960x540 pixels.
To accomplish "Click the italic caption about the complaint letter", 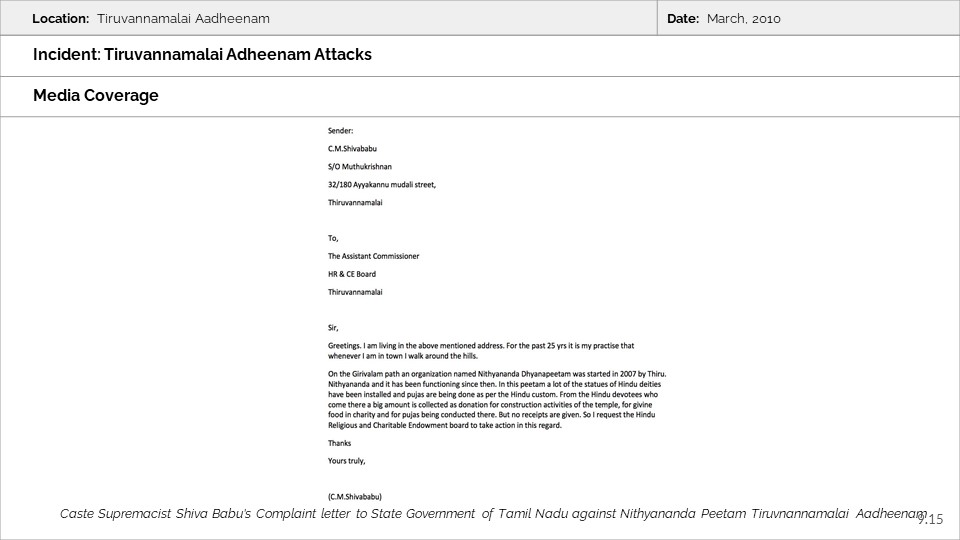I will click(490, 513).
